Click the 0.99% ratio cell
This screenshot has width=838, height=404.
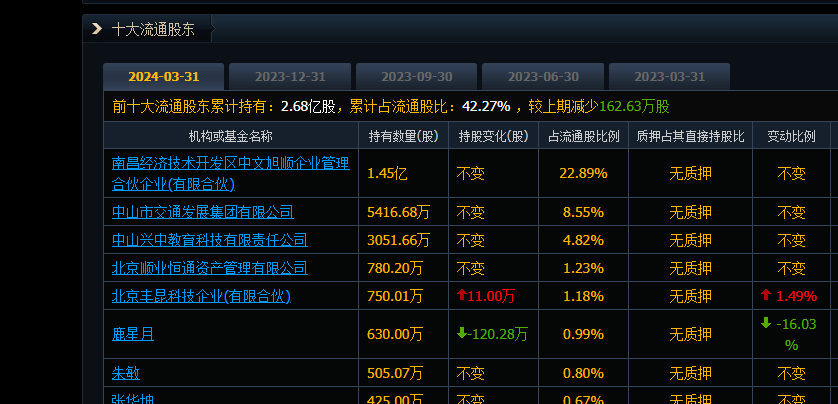[583, 335]
